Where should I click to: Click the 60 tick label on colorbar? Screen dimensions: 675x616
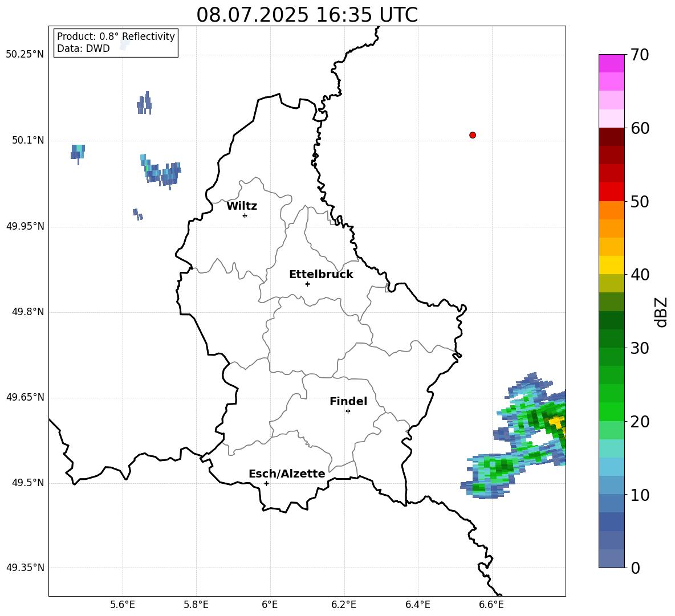pyautogui.click(x=640, y=128)
